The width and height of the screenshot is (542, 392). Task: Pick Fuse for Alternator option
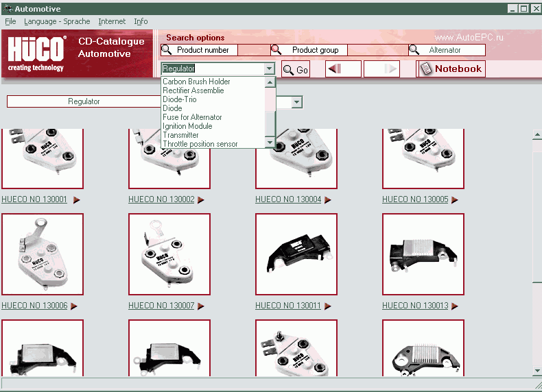(x=192, y=117)
